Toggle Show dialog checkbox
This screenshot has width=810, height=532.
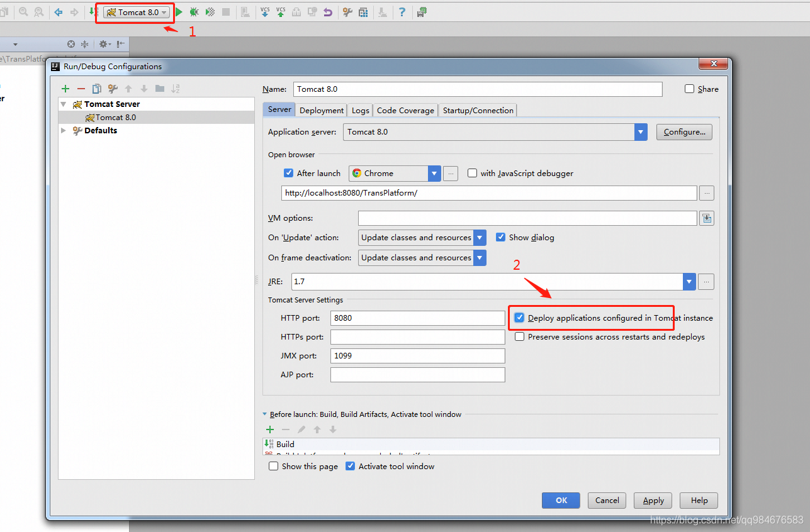(501, 237)
